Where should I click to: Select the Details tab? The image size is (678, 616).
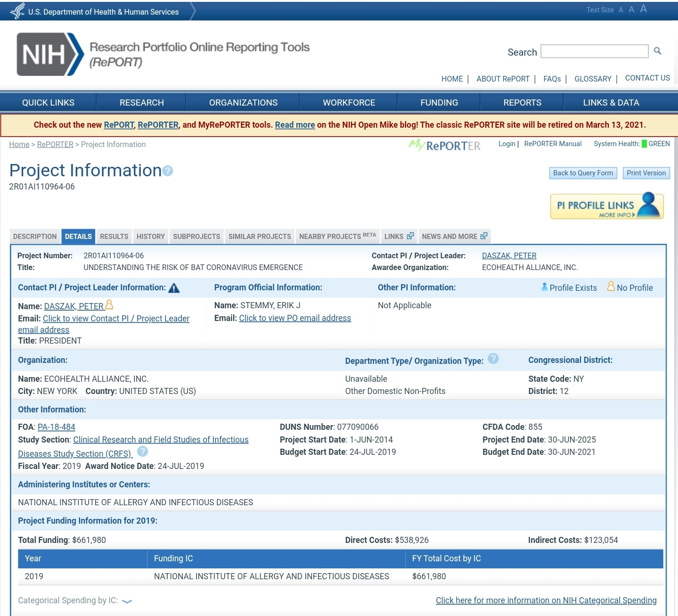tap(78, 237)
